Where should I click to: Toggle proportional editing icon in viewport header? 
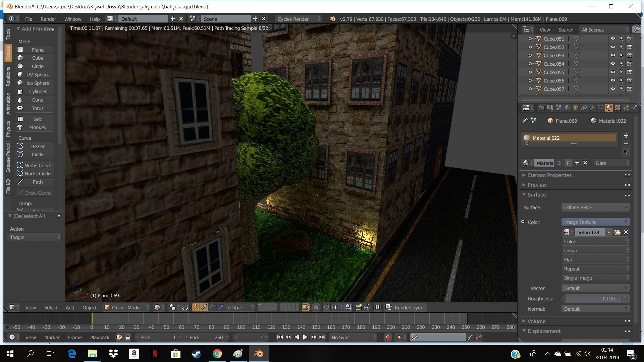tap(316, 307)
